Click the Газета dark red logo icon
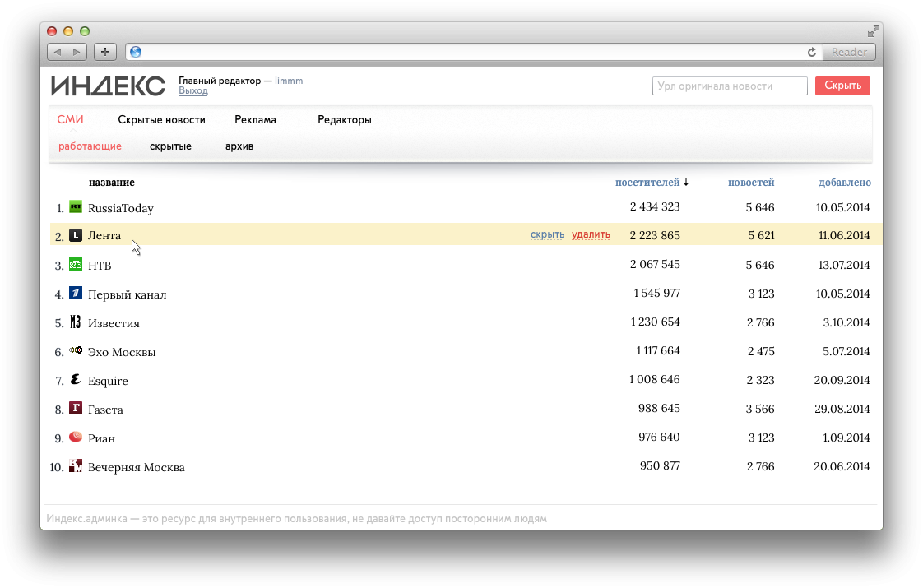Screen dimensions: 923x588 click(x=76, y=409)
